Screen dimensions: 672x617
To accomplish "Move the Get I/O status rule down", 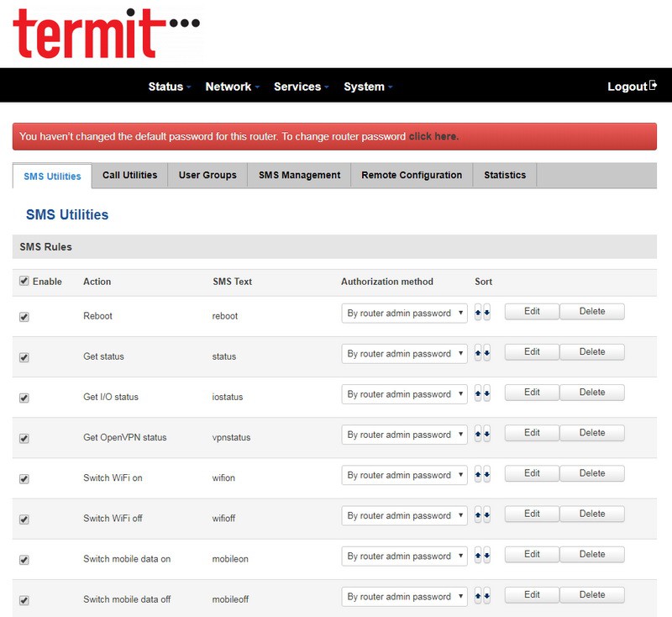I will pos(486,394).
